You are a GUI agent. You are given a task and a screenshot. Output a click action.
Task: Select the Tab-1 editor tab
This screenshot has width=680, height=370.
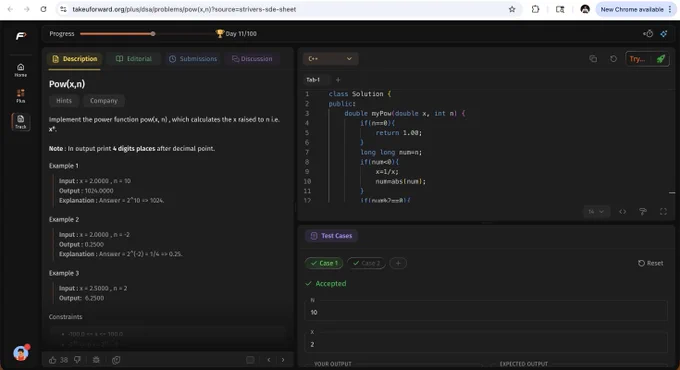313,80
